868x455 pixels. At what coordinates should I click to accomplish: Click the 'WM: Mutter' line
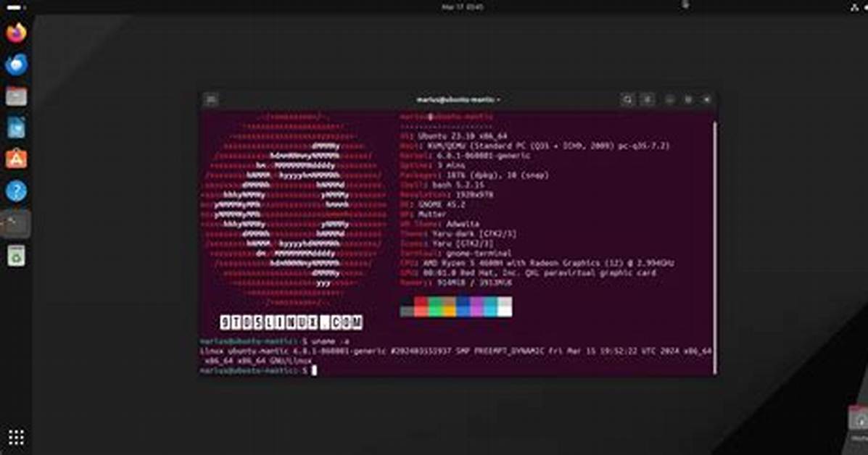pos(423,214)
